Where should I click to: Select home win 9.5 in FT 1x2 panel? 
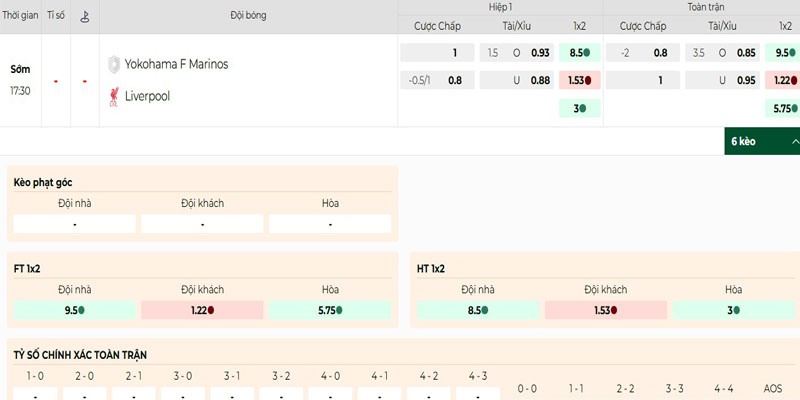(75, 310)
